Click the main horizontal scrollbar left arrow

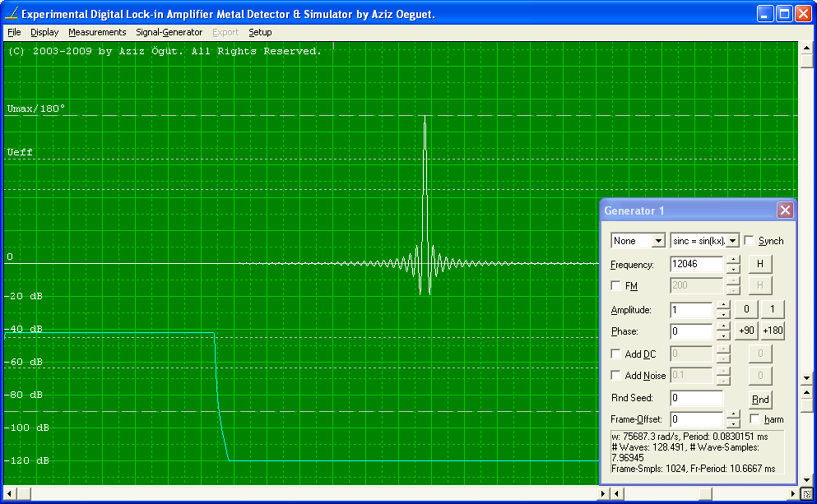tap(10, 493)
